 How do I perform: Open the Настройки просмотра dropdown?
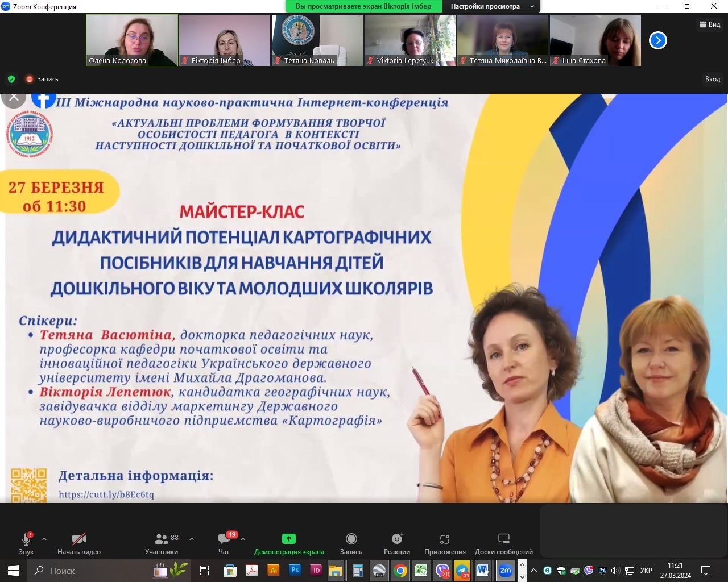(x=490, y=6)
